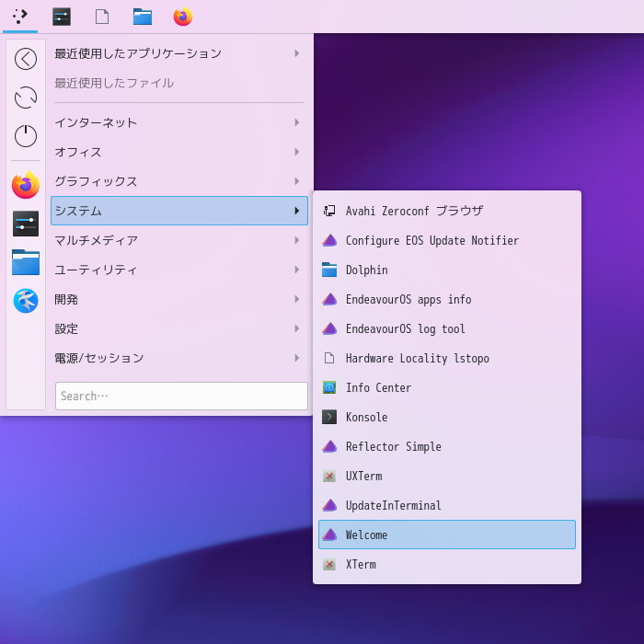Open the インターネット menu category
The width and height of the screenshot is (644, 644).
179,122
